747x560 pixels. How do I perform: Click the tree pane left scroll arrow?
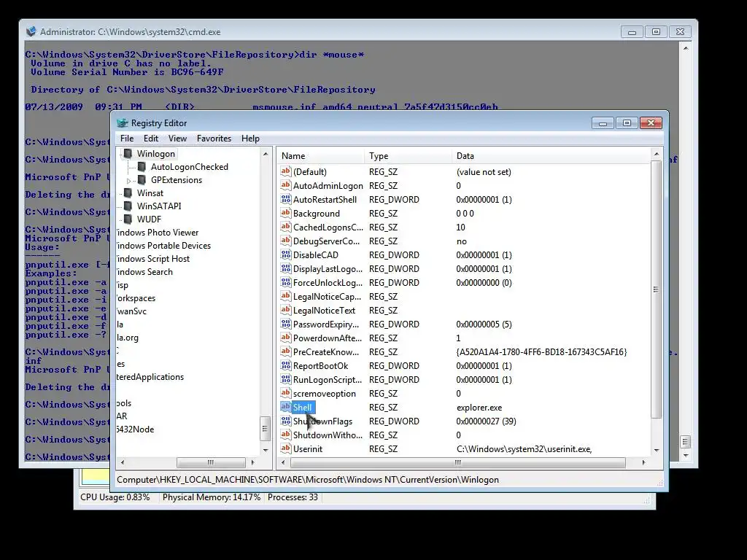[x=123, y=462]
